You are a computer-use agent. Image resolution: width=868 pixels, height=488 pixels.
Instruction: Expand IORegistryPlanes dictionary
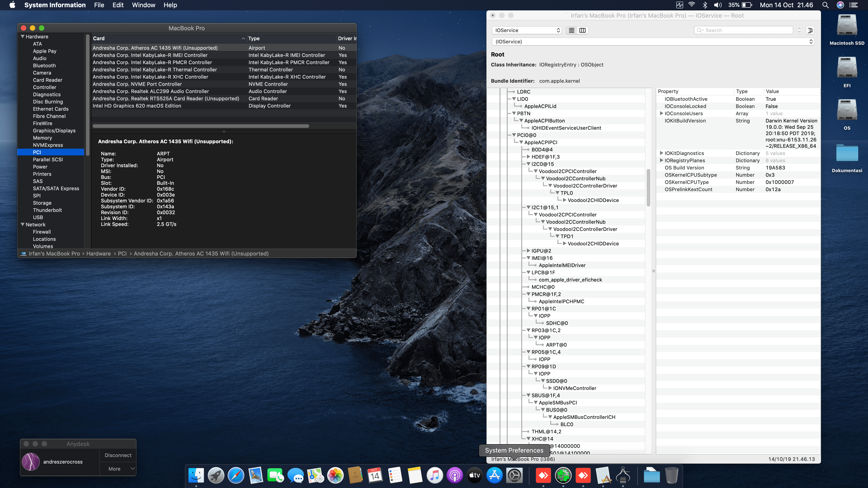tap(661, 160)
